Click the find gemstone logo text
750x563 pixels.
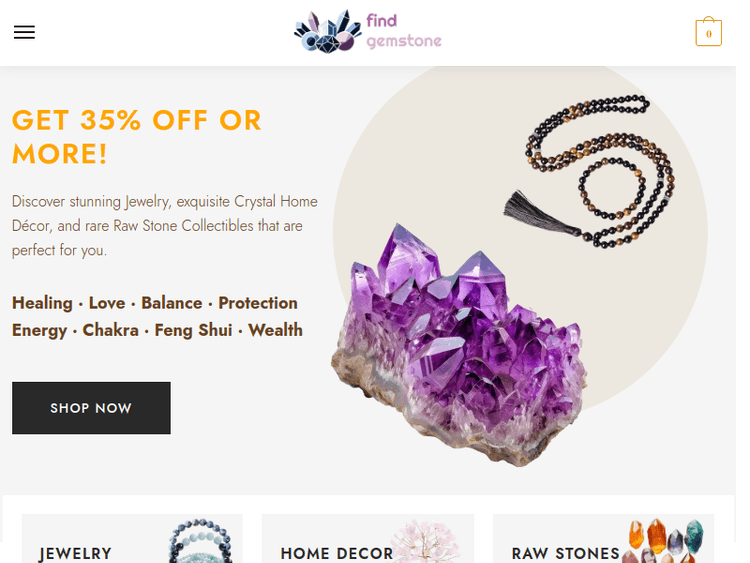point(404,31)
